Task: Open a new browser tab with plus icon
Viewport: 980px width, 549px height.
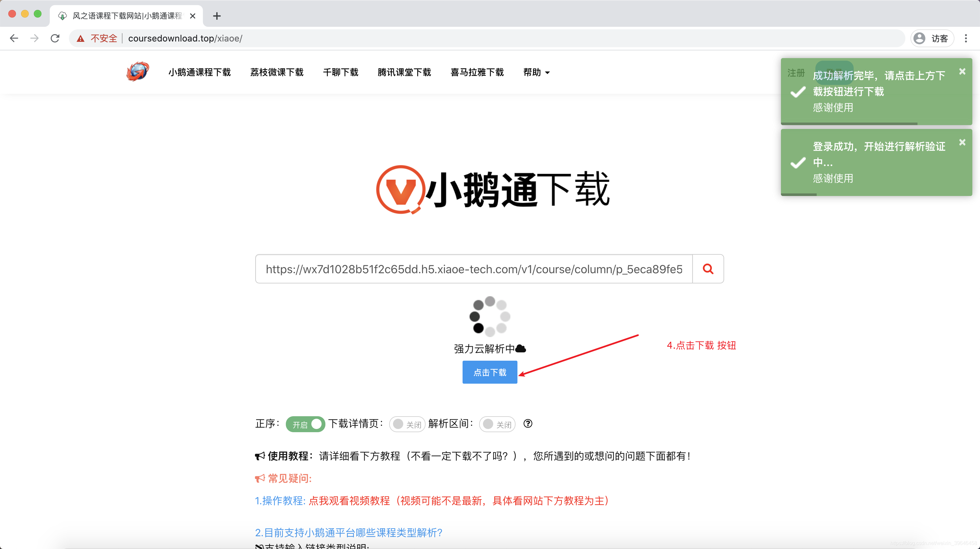Action: [x=217, y=16]
